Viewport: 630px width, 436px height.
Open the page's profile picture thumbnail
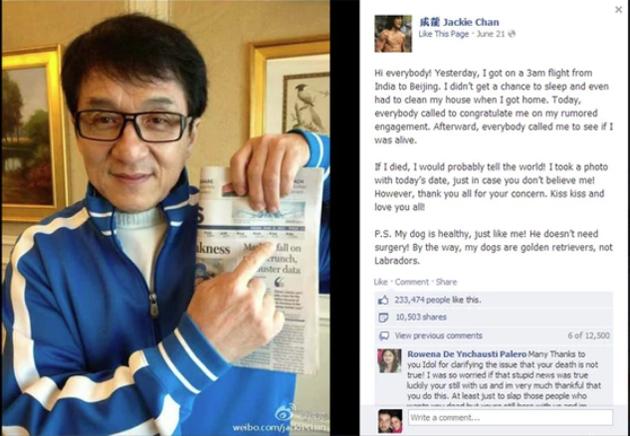pos(393,33)
